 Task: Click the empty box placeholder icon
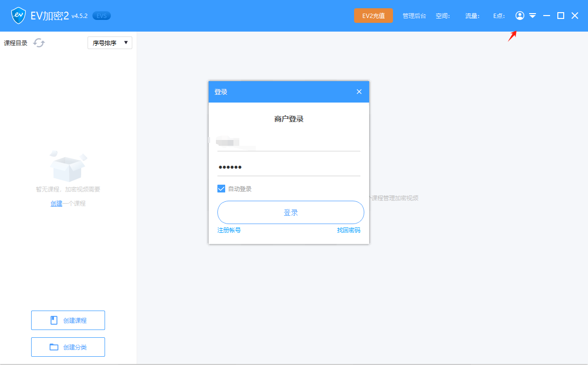(x=68, y=166)
